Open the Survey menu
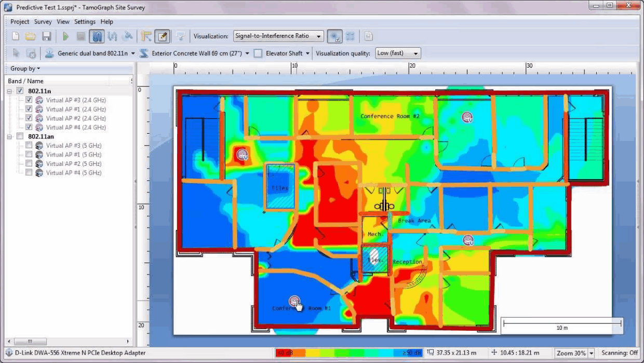Screen dimensions: 644x363 43,22
